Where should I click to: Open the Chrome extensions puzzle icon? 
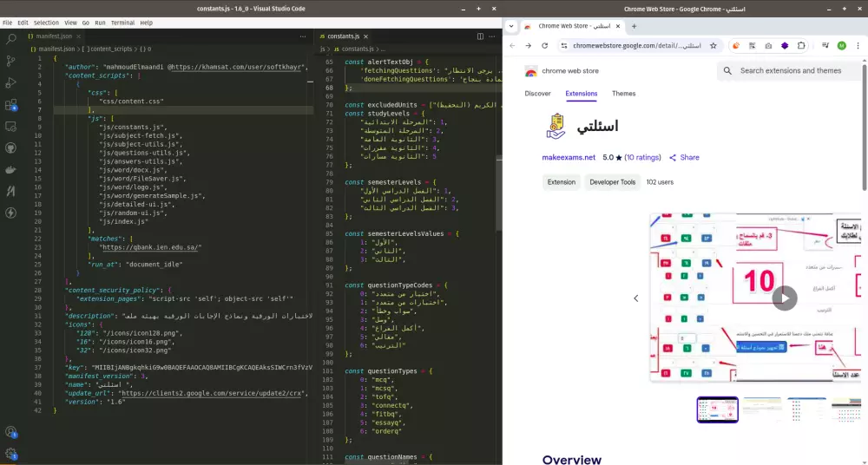pyautogui.click(x=801, y=46)
